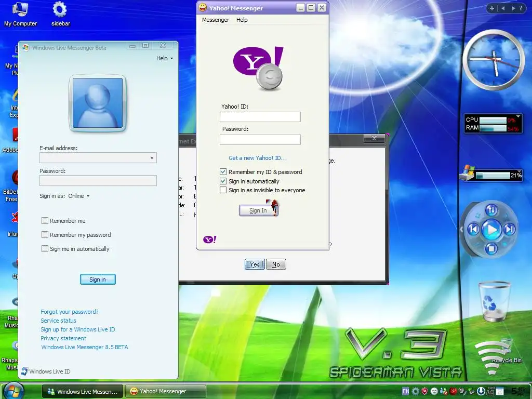Add a gadget with the sidebar plus button
The image size is (532, 399).
[x=491, y=8]
